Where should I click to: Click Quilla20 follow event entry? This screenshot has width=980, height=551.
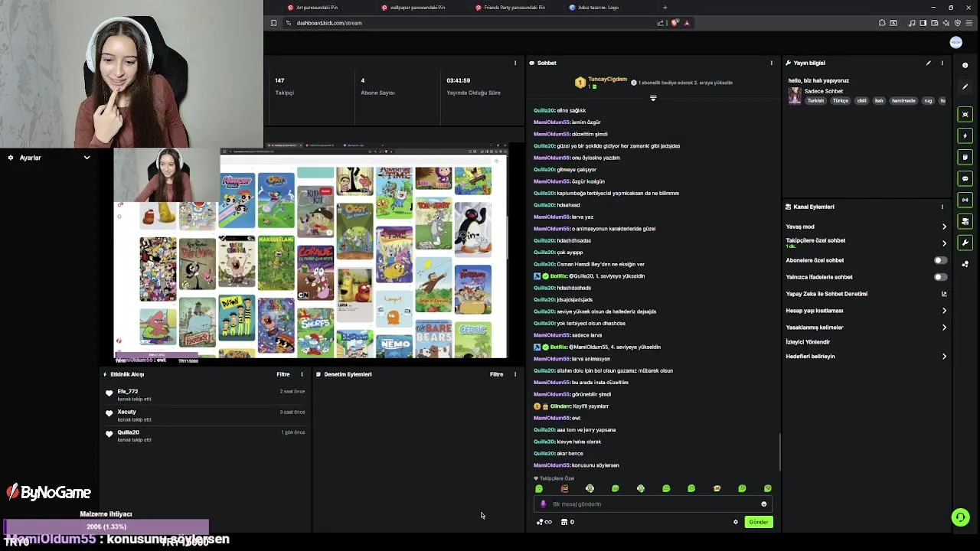click(205, 436)
